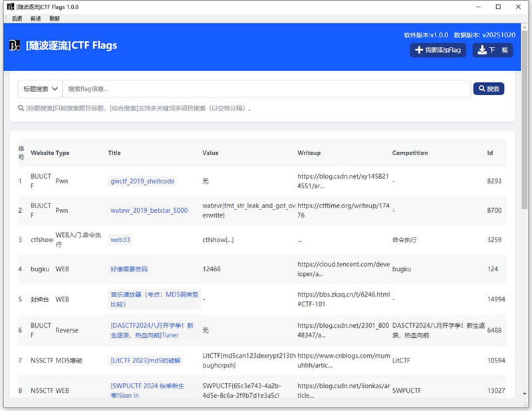The image size is (532, 411).
Task: Open the 好像需要密码 challenge link
Action: pyautogui.click(x=129, y=269)
